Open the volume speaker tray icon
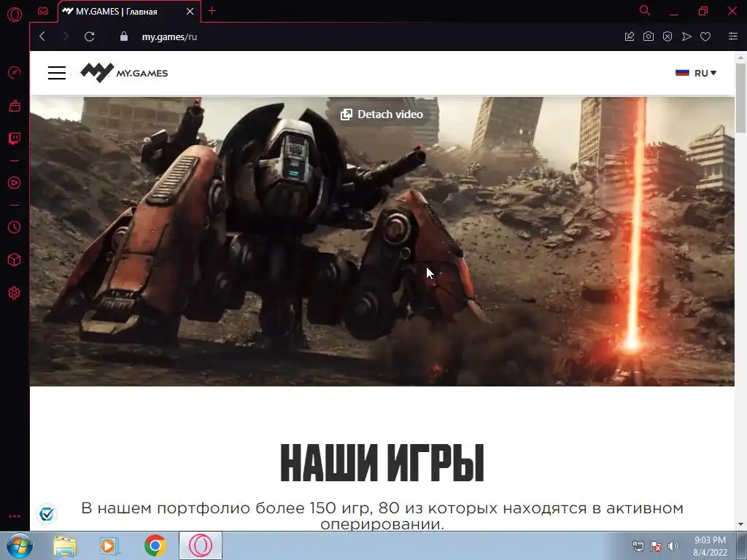This screenshot has width=747, height=560. point(673,546)
